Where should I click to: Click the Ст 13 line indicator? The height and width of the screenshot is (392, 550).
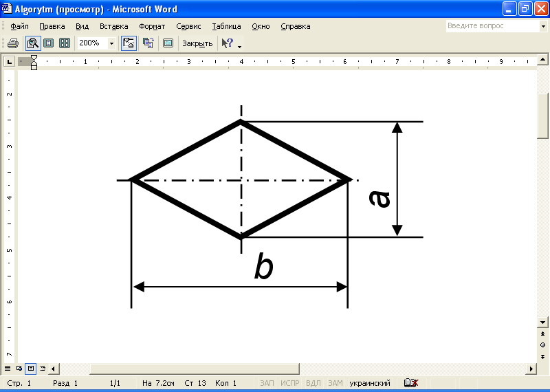pyautogui.click(x=195, y=383)
